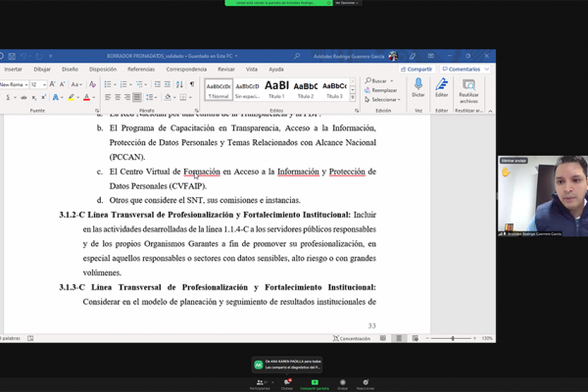Apply the text effects blue A
This screenshot has height=392, width=588.
coord(56,98)
